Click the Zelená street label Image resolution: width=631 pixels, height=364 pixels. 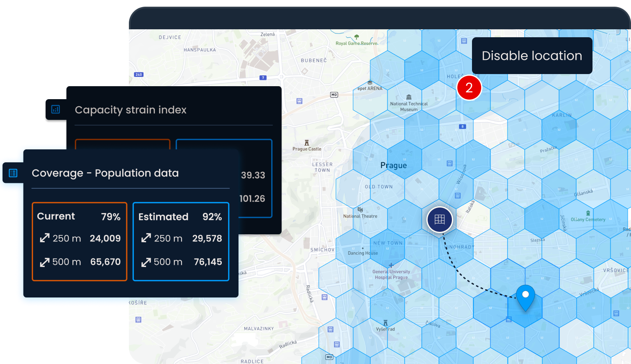[x=267, y=34]
